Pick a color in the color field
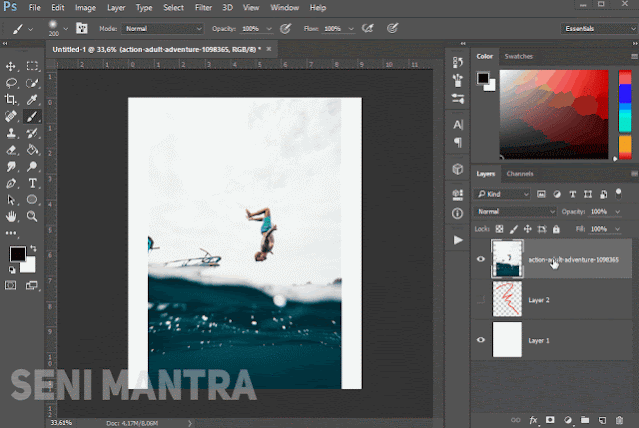The image size is (639, 428). (554, 114)
